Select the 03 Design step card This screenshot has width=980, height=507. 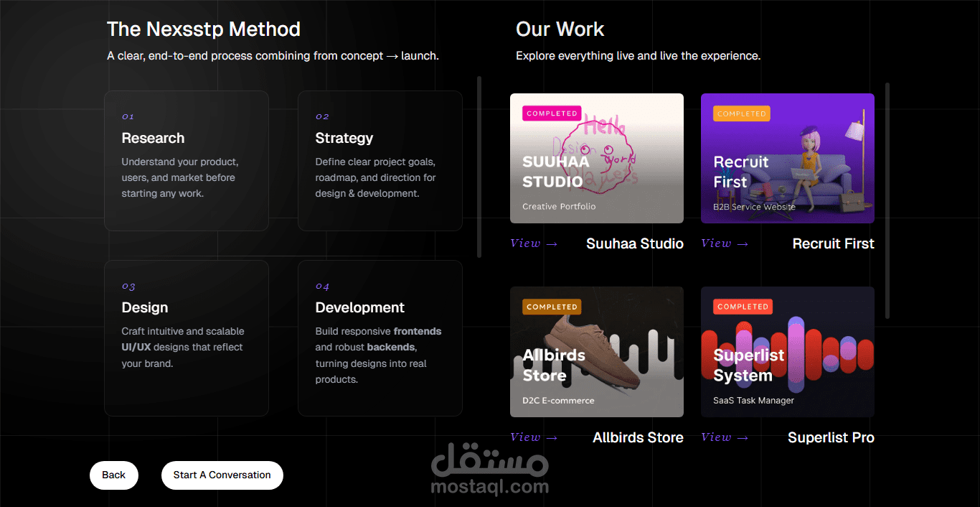[x=187, y=338]
